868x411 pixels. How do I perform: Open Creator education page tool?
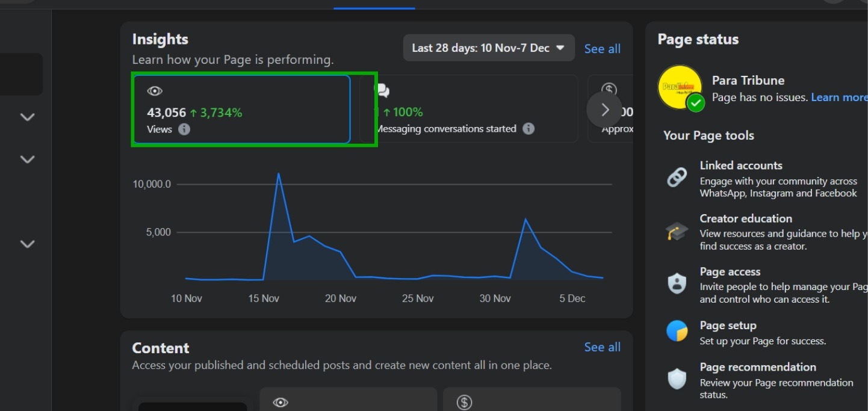click(x=766, y=232)
